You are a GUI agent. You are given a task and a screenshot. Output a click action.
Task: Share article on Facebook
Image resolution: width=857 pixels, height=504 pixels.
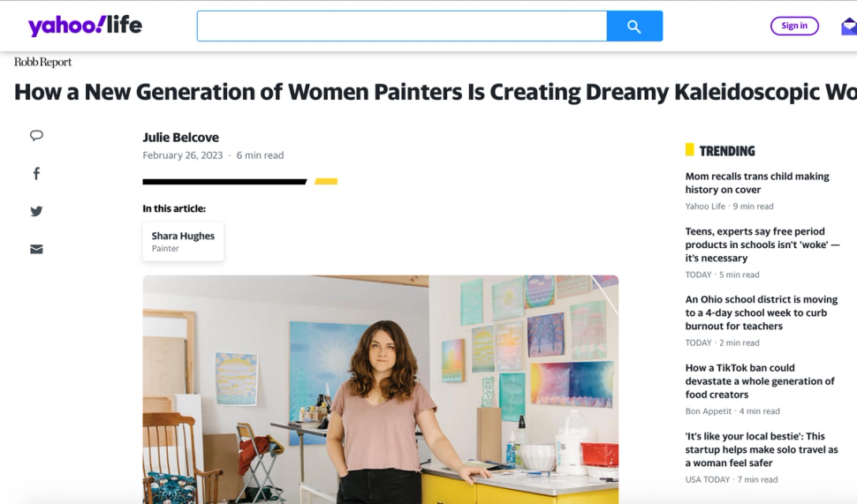coord(36,174)
